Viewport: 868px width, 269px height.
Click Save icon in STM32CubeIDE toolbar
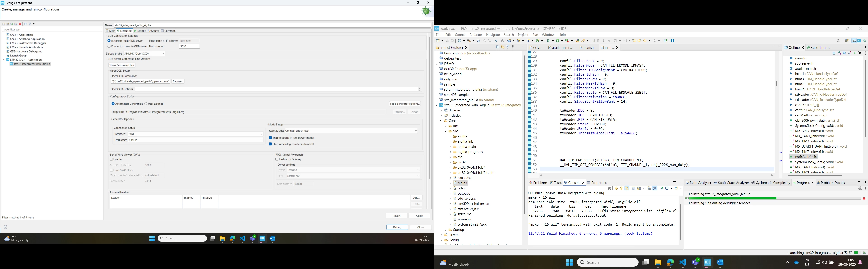447,41
